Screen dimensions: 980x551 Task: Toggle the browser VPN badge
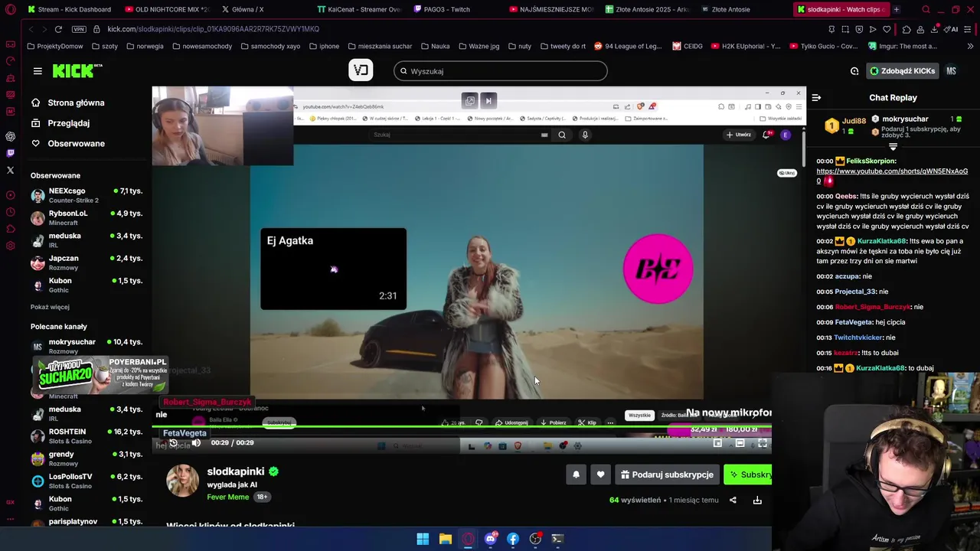78,29
